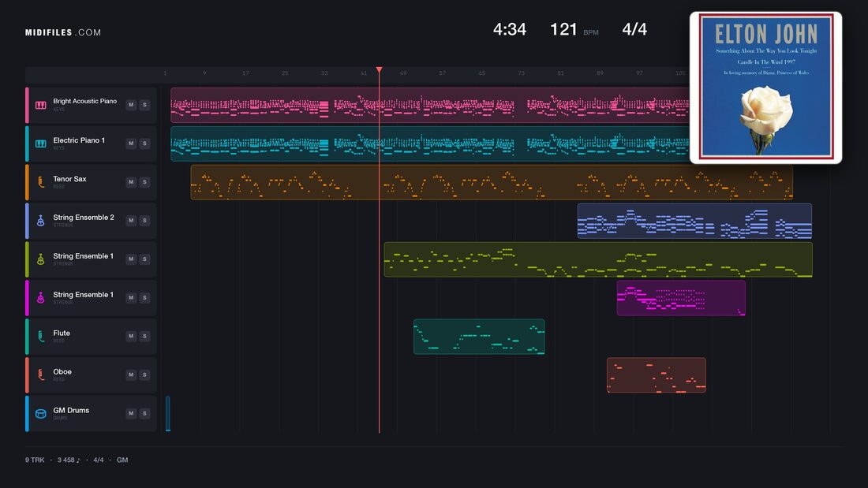
Task: Mute the GM Drums track
Action: point(131,413)
